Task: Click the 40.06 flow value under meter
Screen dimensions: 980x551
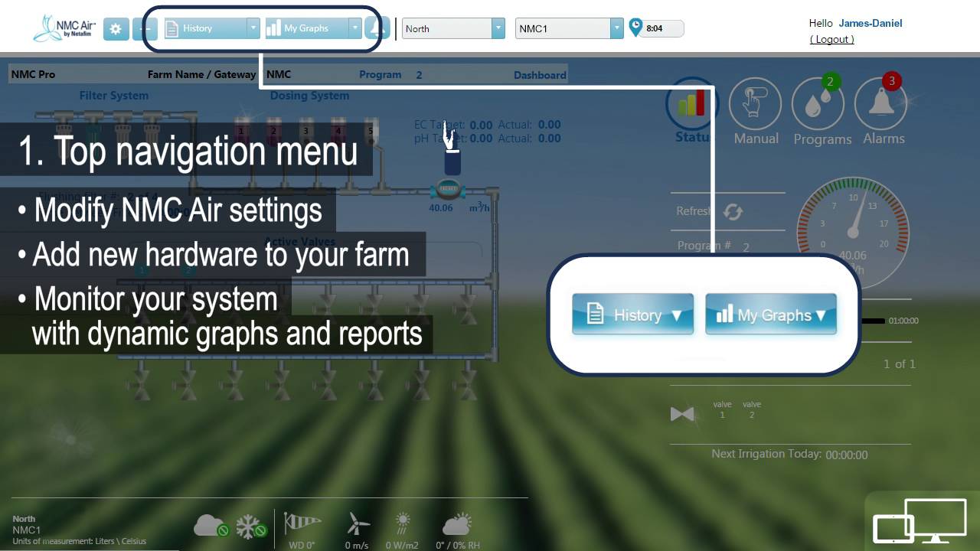Action: [441, 207]
